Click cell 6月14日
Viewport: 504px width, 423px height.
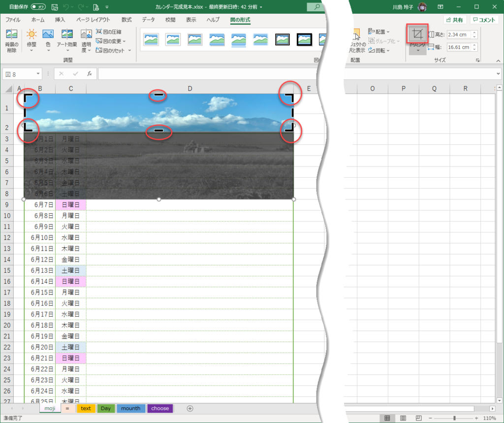coord(40,282)
